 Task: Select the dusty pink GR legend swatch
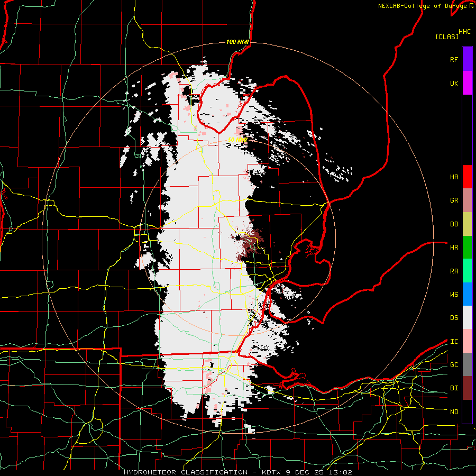[467, 200]
